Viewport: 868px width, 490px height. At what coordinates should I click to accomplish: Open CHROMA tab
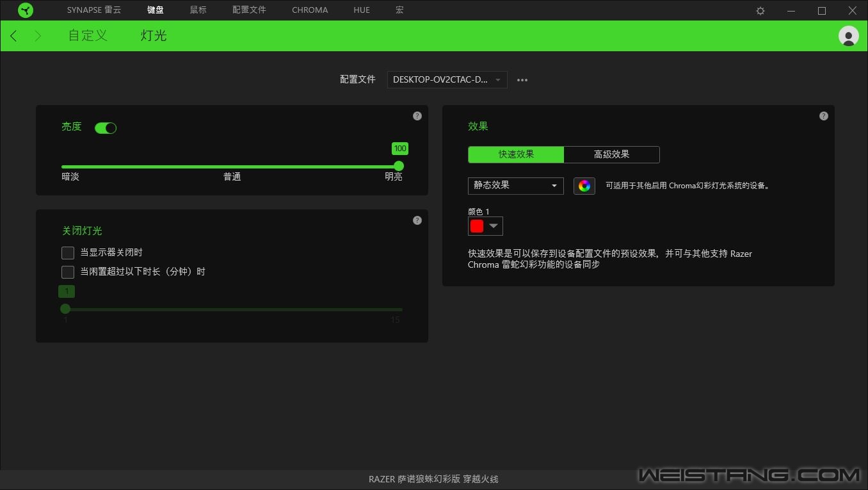310,10
